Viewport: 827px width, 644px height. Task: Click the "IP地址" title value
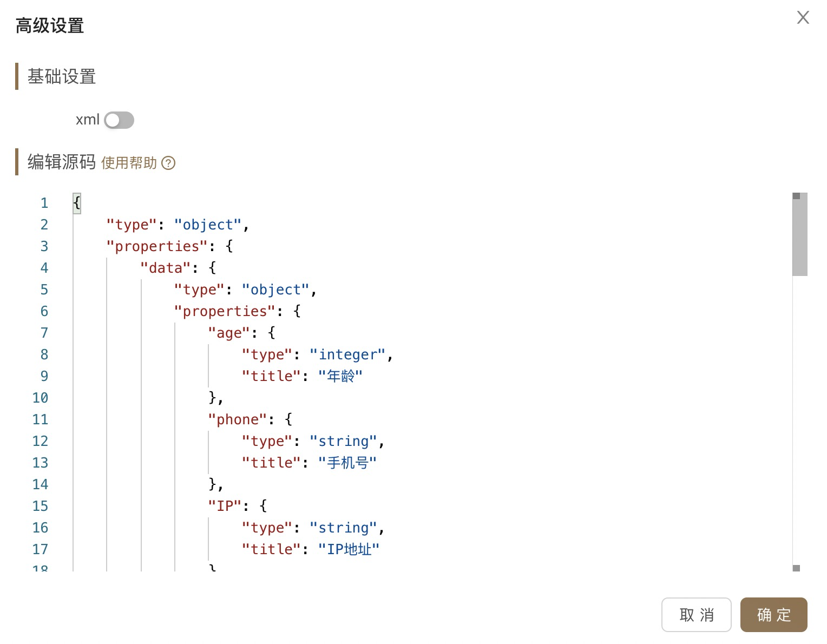pyautogui.click(x=349, y=549)
